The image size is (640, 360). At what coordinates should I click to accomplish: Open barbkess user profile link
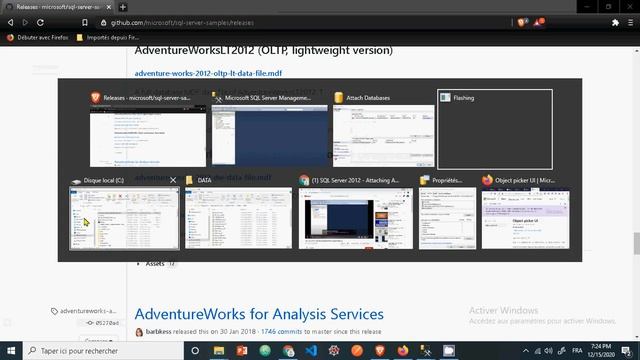tap(158, 331)
